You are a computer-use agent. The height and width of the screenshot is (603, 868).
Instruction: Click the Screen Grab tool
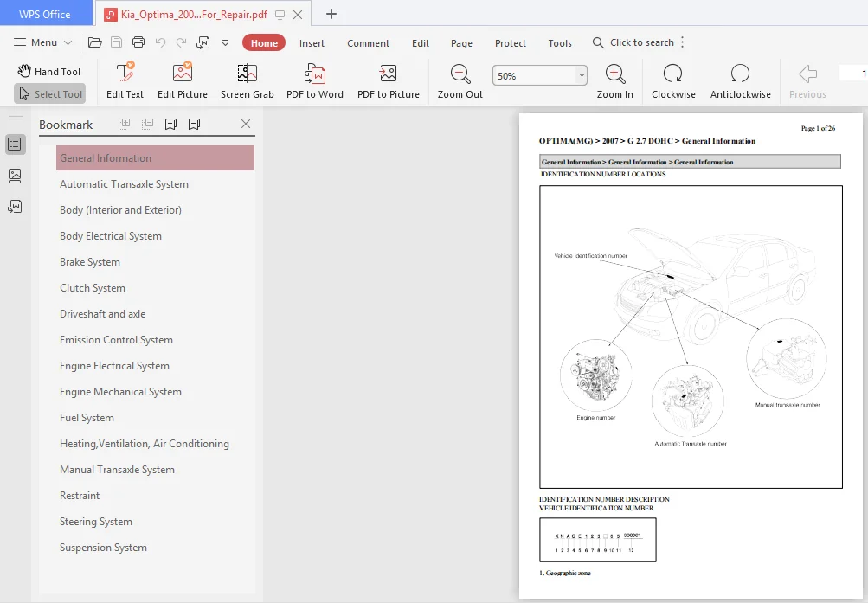[x=247, y=80]
